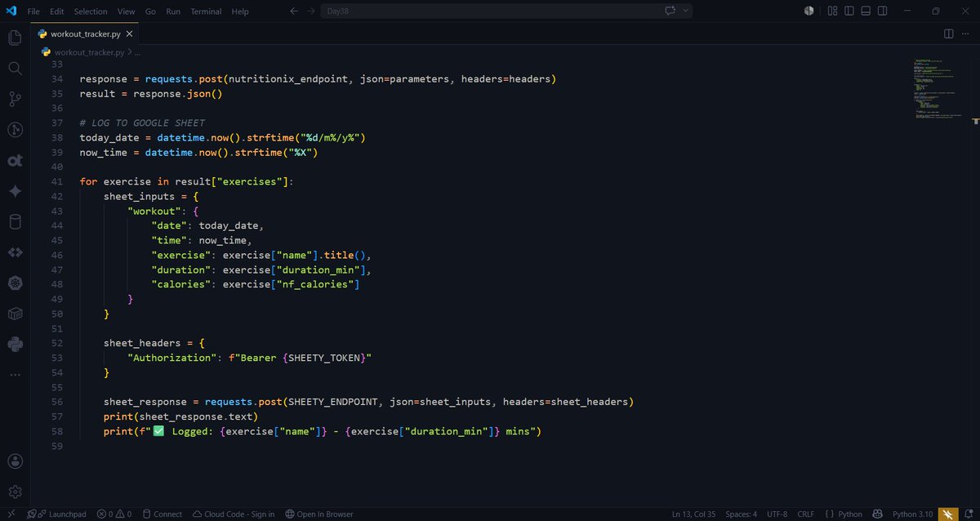Show additional activity bar views ellipsis

(15, 375)
